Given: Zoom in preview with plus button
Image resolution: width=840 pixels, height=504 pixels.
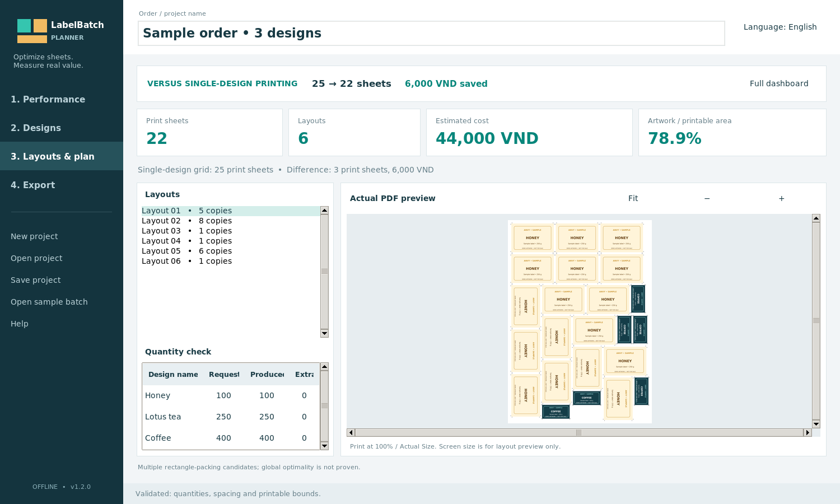Looking at the screenshot, I should pyautogui.click(x=781, y=198).
